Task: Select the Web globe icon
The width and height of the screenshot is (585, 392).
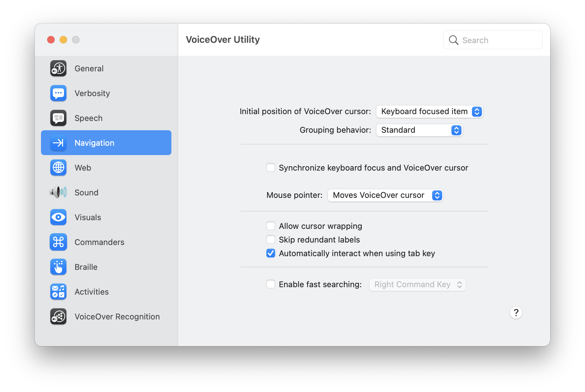Action: pyautogui.click(x=58, y=167)
